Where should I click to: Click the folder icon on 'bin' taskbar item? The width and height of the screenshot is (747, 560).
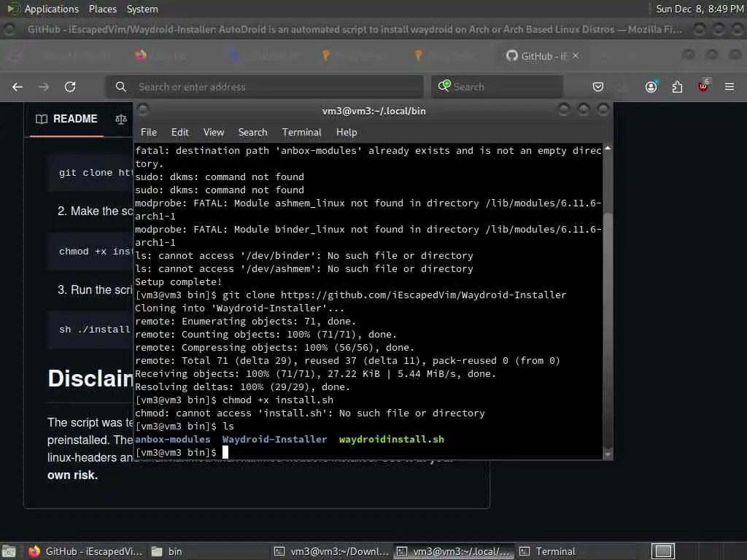[157, 551]
